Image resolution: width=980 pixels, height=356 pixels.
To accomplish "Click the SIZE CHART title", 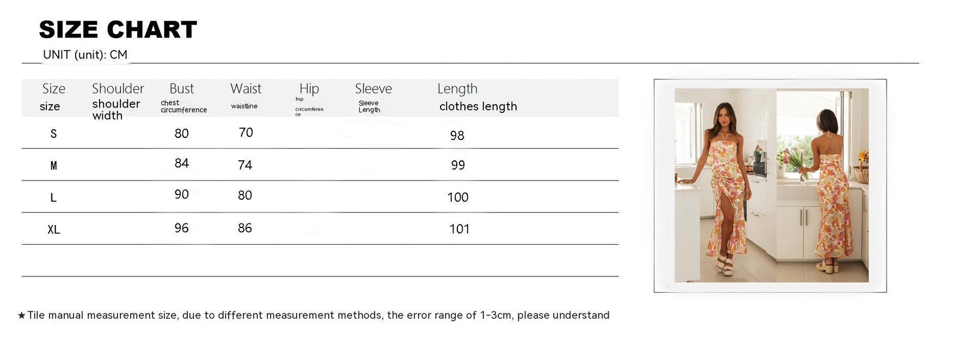I will click(118, 29).
